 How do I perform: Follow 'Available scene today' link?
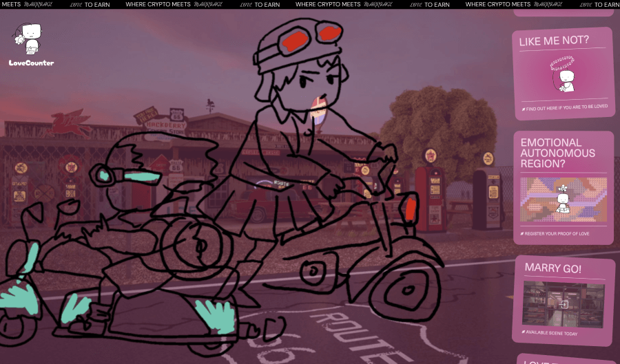[551, 333]
